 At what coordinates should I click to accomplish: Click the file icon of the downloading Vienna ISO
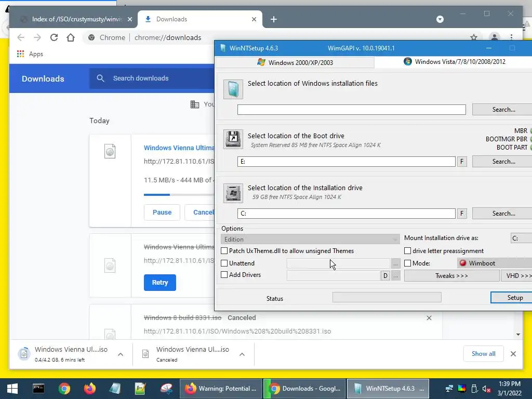pyautogui.click(x=110, y=151)
